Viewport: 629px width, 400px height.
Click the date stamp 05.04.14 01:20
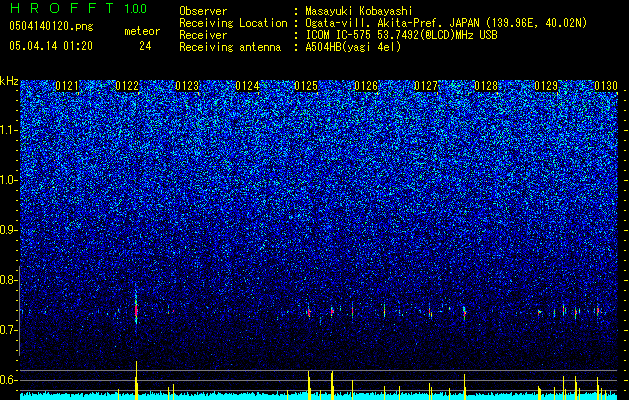point(51,46)
